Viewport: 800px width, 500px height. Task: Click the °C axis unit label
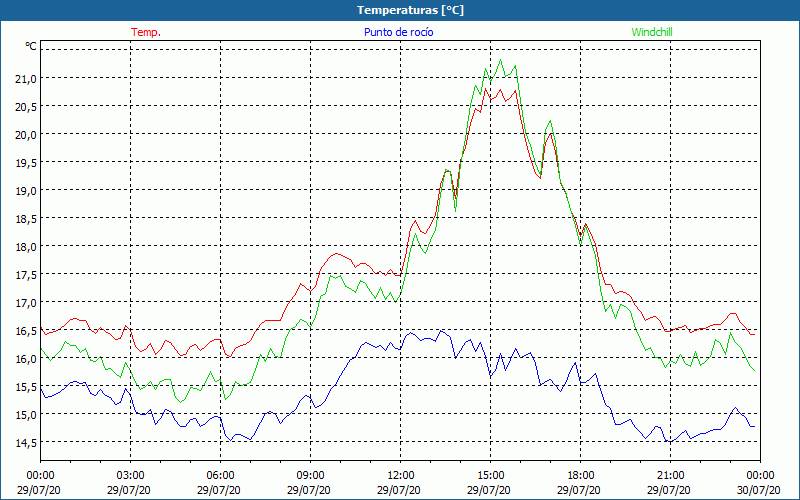31,46
